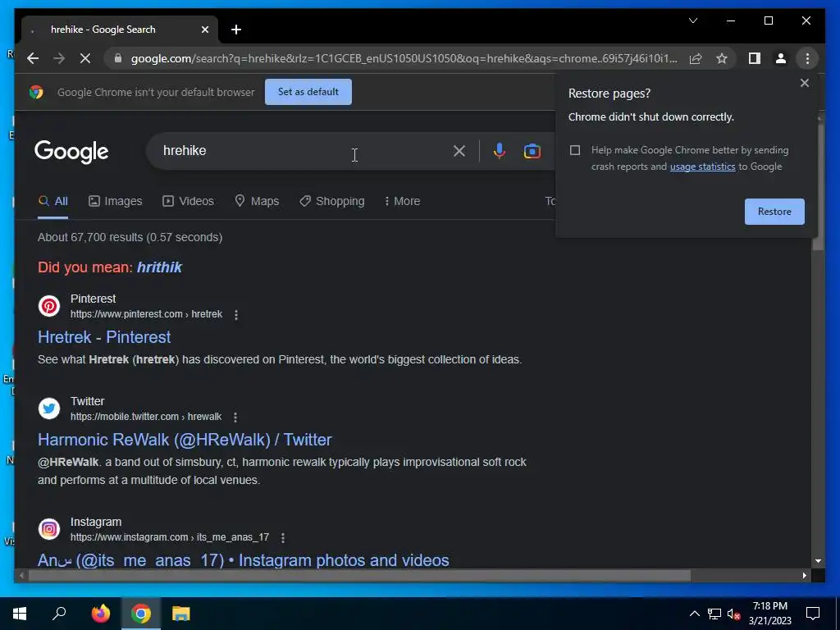Switch to Maps results
Viewport: 840px width, 630px height.
(257, 202)
